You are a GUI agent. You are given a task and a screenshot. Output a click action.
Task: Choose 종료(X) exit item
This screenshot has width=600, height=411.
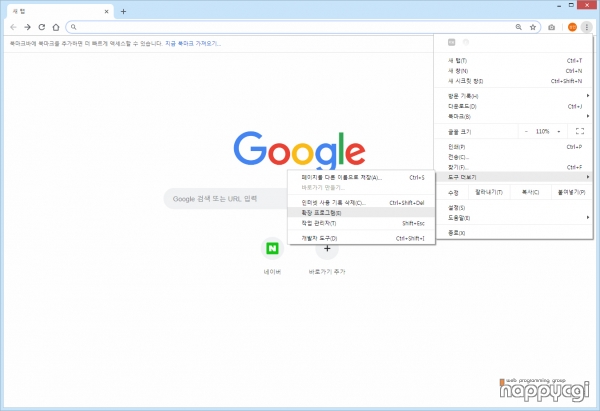(x=514, y=233)
